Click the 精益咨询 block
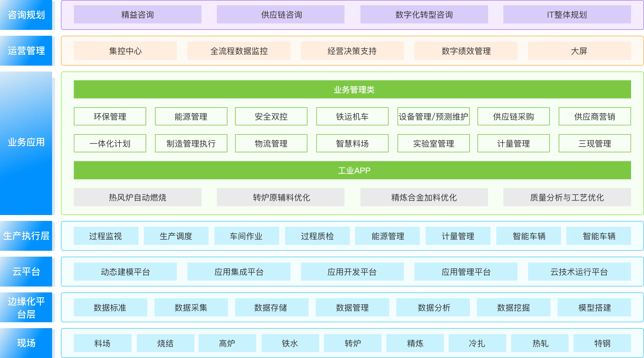This screenshot has width=644, height=358. coord(137,15)
